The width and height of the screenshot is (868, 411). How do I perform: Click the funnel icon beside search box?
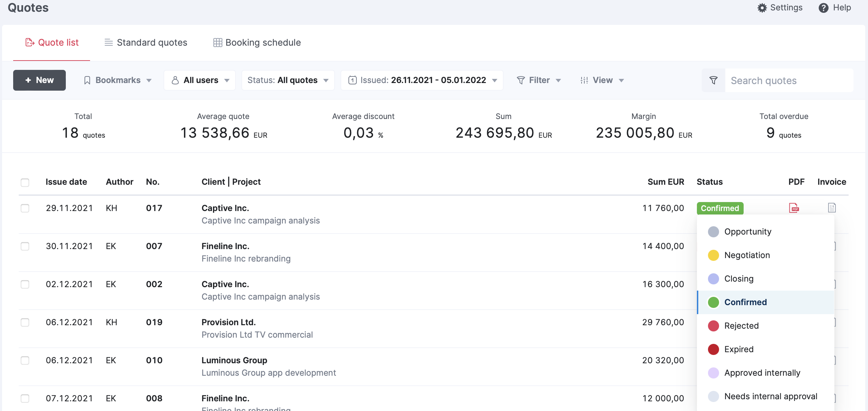713,80
